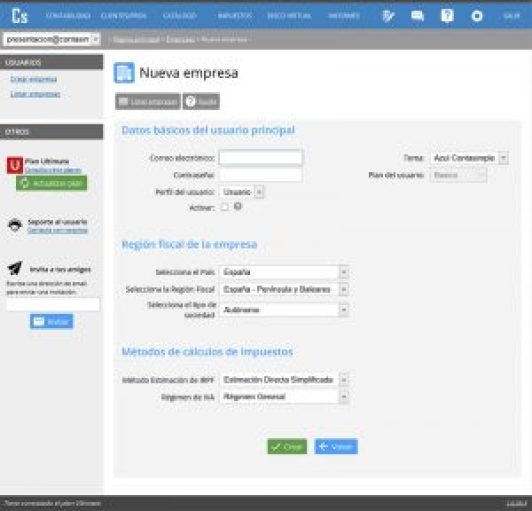Open the Perfil del usuario dropdown

coord(242,192)
